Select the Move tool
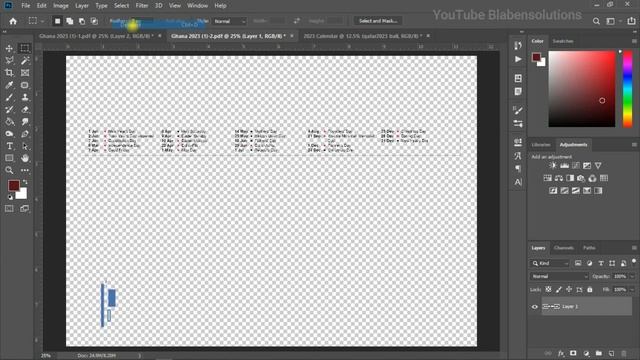Viewport: 640px width, 360px height. coord(9,48)
